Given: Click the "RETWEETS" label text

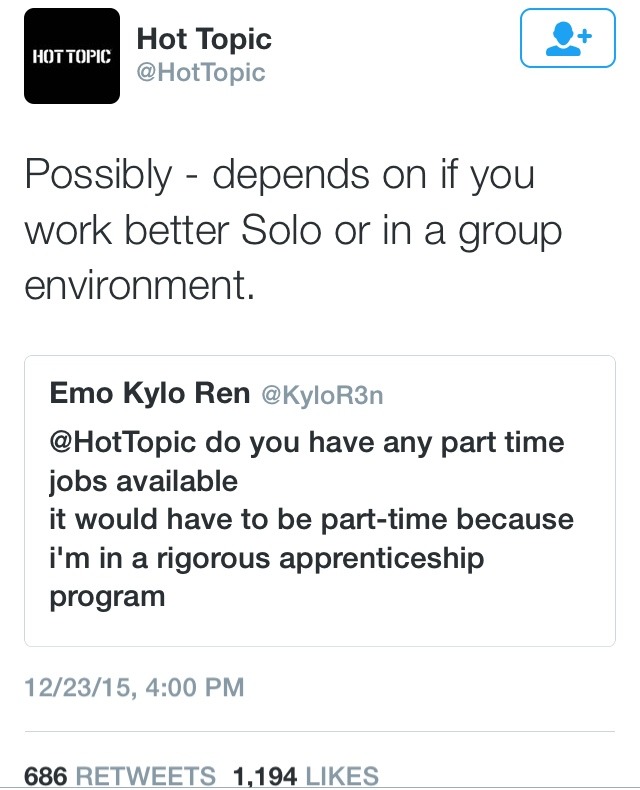Looking at the screenshot, I should click(146, 776).
